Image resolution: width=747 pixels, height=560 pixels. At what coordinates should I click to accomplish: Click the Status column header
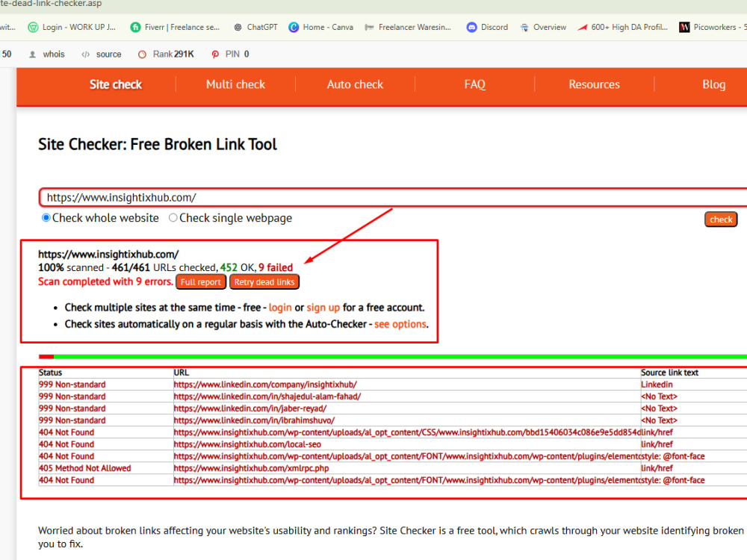pyautogui.click(x=50, y=373)
